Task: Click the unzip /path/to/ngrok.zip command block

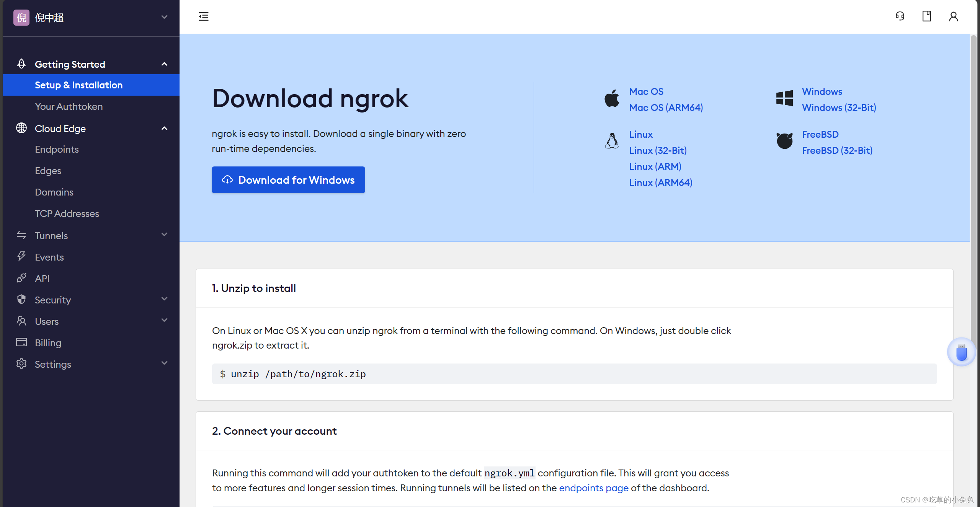Action: [x=574, y=374]
